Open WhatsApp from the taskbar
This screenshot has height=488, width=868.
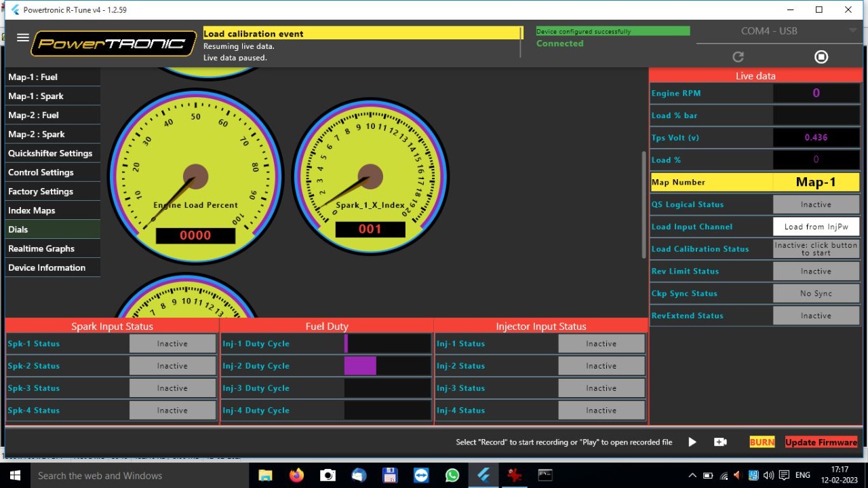click(x=452, y=475)
